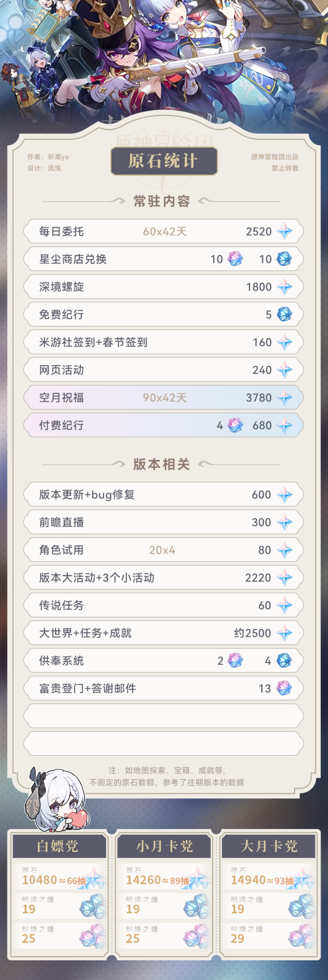Select the 大月卡党 summary card header
The width and height of the screenshot is (328, 980).
click(x=269, y=846)
